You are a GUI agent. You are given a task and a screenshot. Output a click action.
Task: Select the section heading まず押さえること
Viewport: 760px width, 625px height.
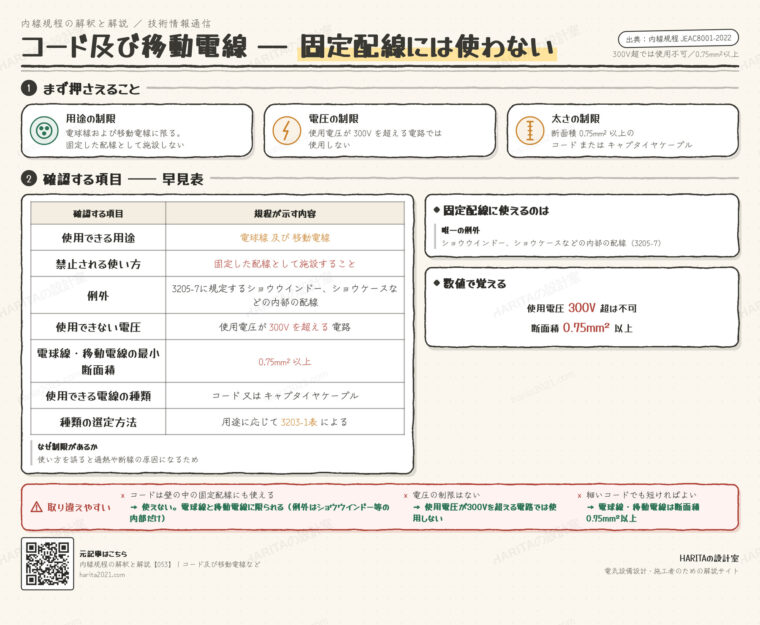coord(91,89)
